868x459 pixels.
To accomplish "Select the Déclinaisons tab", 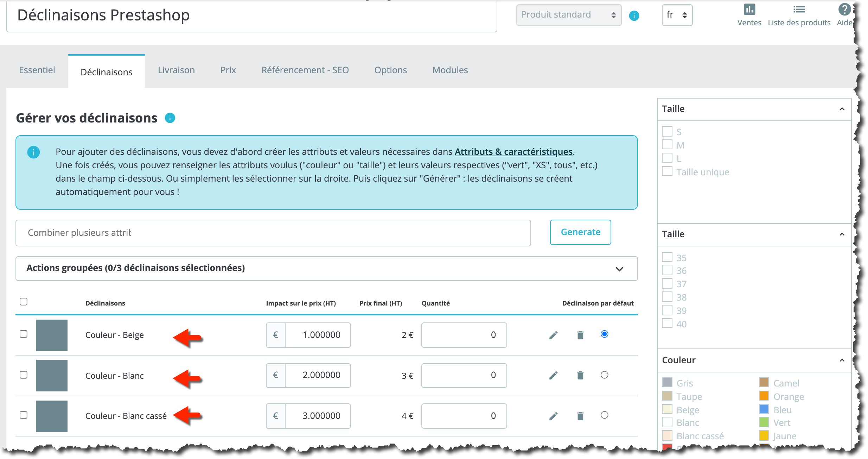I will 107,72.
